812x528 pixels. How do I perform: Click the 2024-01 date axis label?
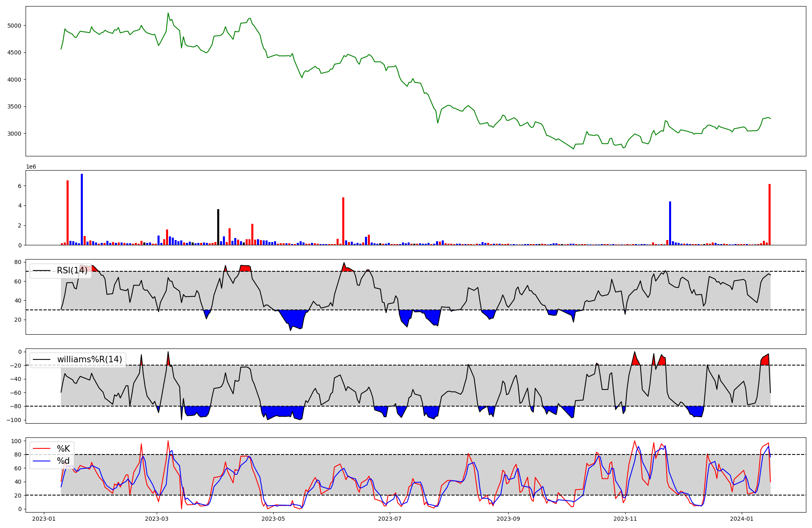click(742, 519)
